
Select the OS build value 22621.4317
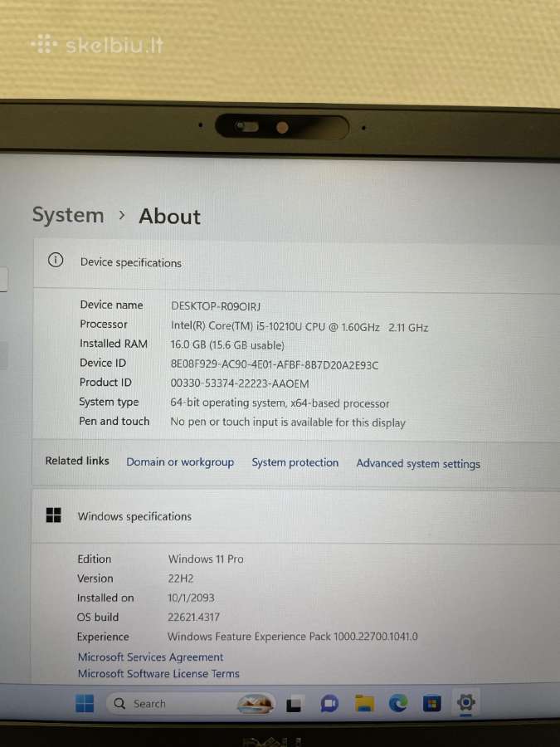(193, 617)
